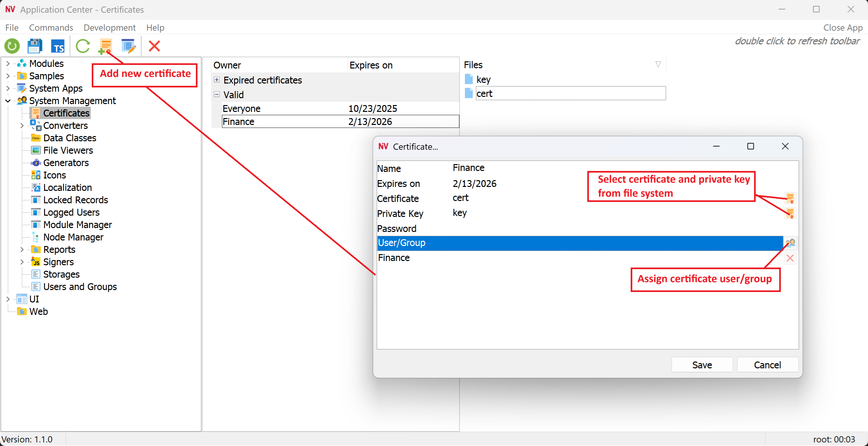This screenshot has width=868, height=446.
Task: Click the floppy disk save toolbar icon
Action: [35, 46]
